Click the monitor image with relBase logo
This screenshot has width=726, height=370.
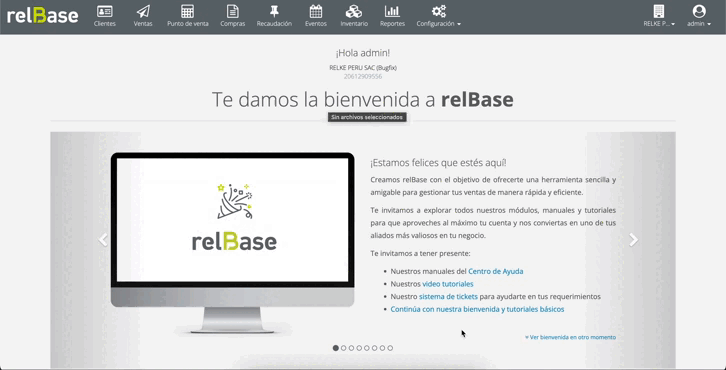pos(232,243)
